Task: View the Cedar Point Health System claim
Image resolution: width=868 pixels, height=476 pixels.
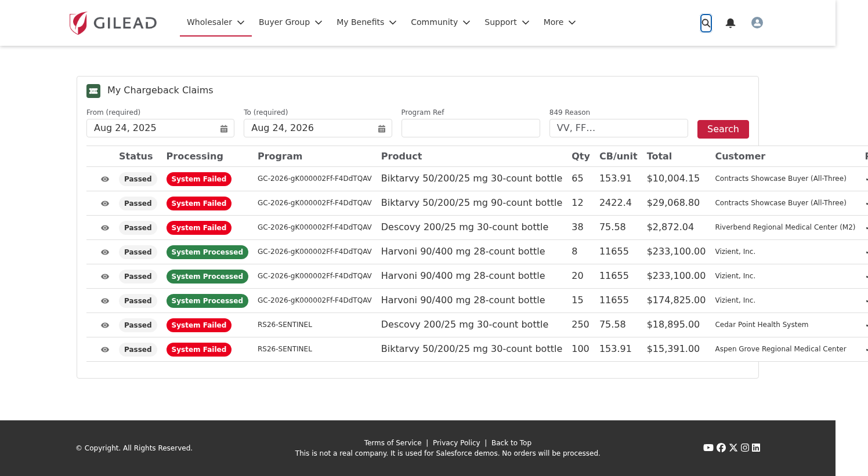Action: click(x=105, y=325)
